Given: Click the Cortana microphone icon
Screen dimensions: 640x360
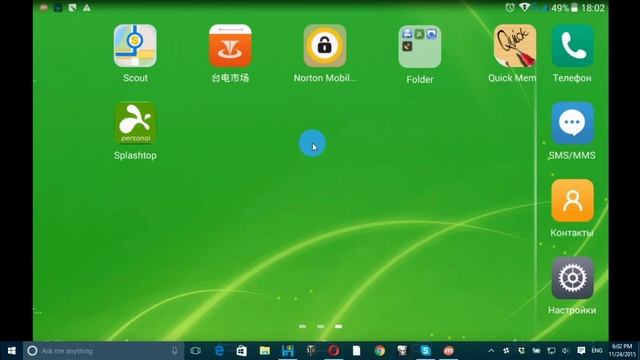Looking at the screenshot, I should click(x=174, y=351).
